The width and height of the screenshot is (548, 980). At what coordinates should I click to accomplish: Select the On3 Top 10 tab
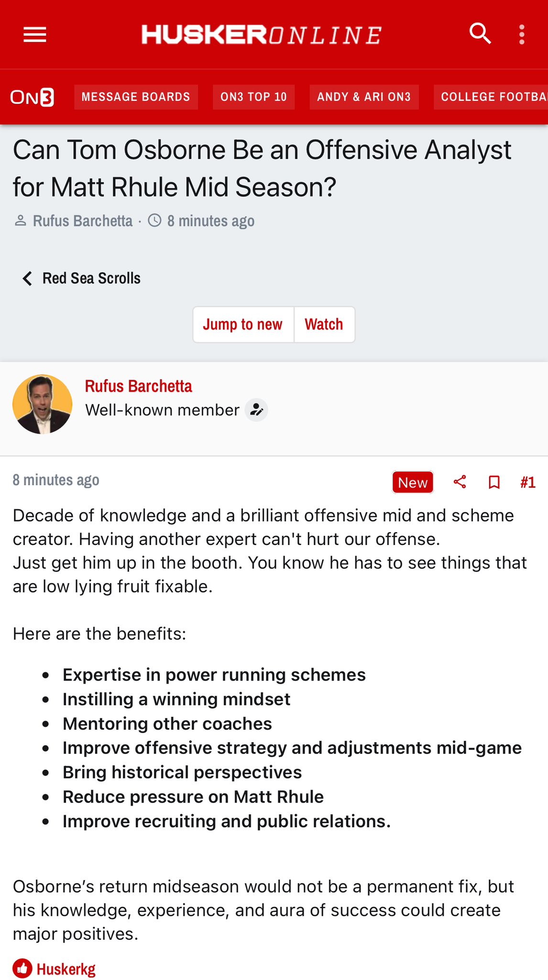253,97
